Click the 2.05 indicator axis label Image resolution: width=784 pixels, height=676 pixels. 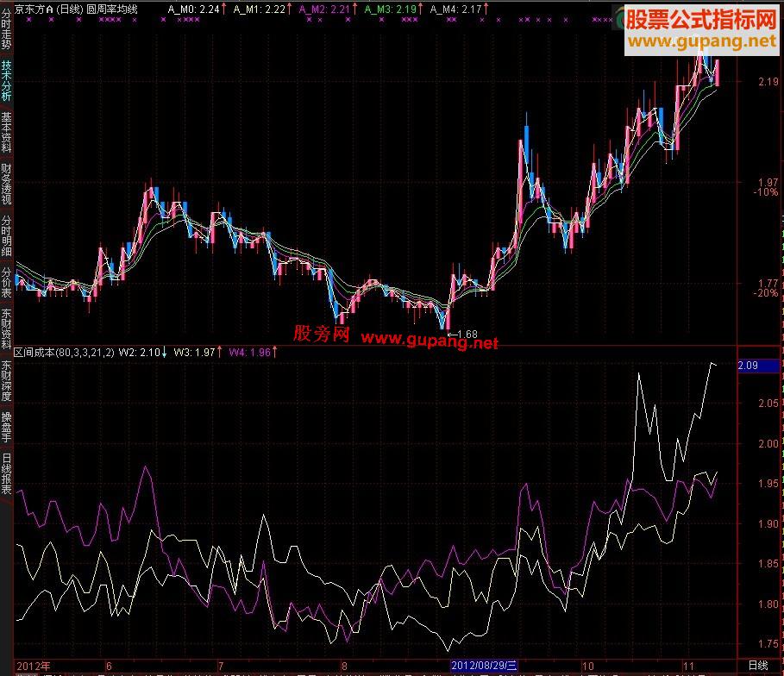click(x=768, y=403)
